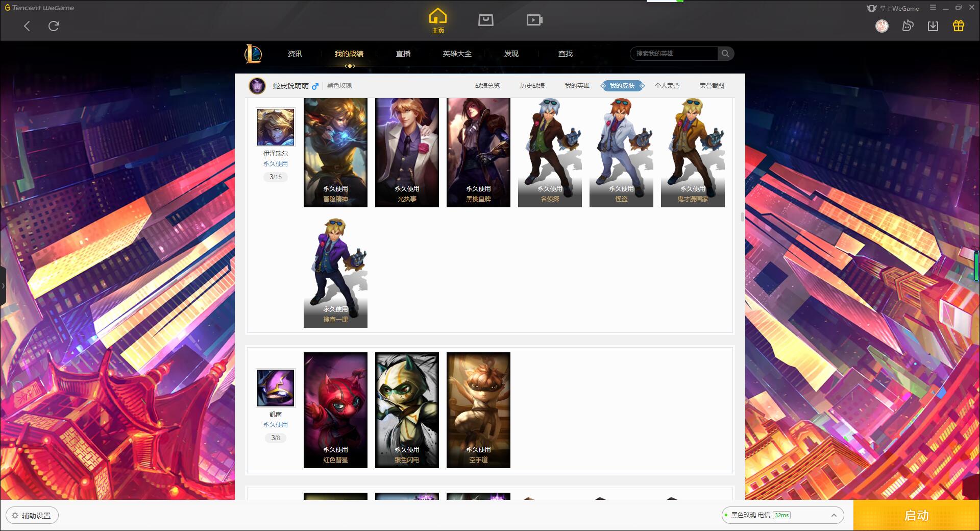Click the 伊泽瑞尔 champion name

click(276, 153)
